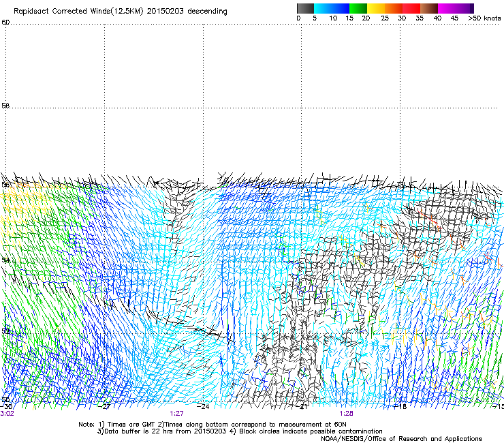Click the gray 0-5 knots legend swatch
The image size is (504, 443).
(x=305, y=8)
